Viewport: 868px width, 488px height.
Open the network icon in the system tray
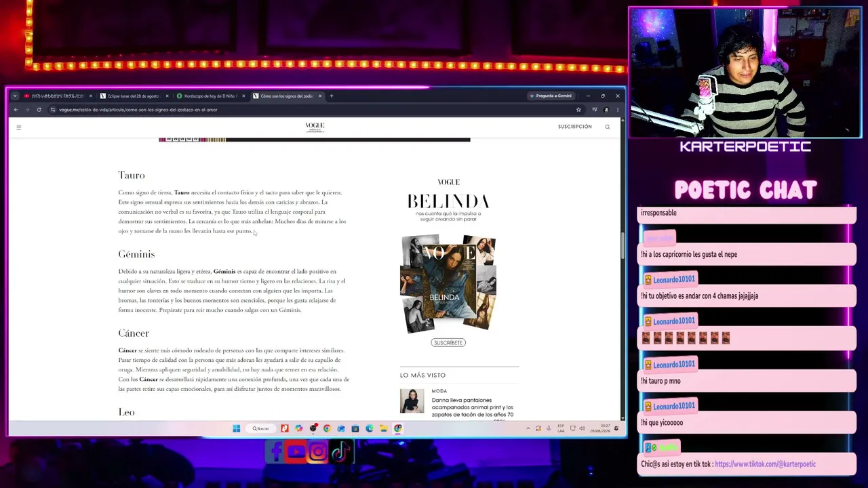pos(573,428)
